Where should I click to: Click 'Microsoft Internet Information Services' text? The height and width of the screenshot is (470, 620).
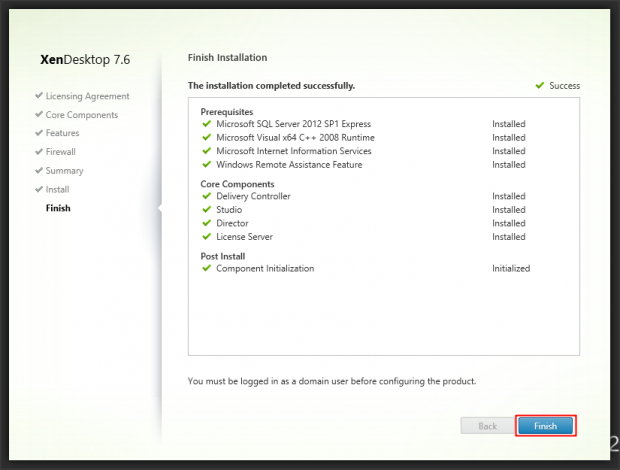pos(294,151)
